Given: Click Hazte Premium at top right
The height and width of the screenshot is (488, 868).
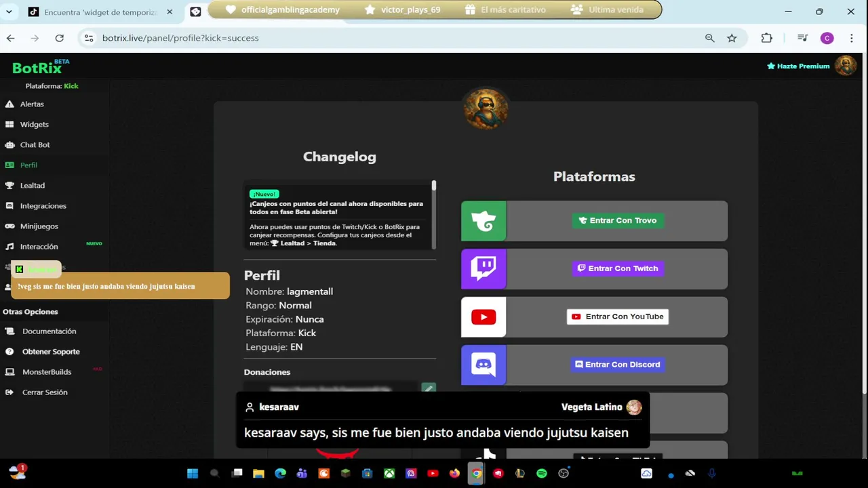Looking at the screenshot, I should (x=798, y=66).
